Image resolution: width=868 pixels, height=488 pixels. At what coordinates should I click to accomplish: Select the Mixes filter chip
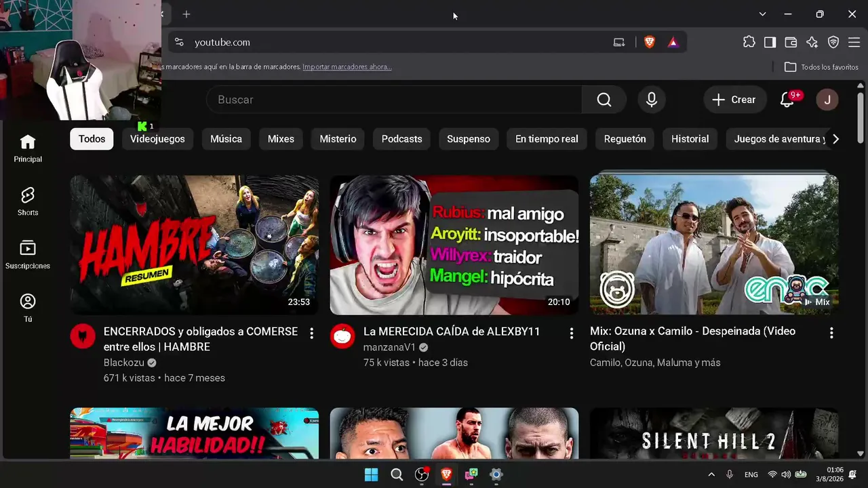tap(281, 139)
